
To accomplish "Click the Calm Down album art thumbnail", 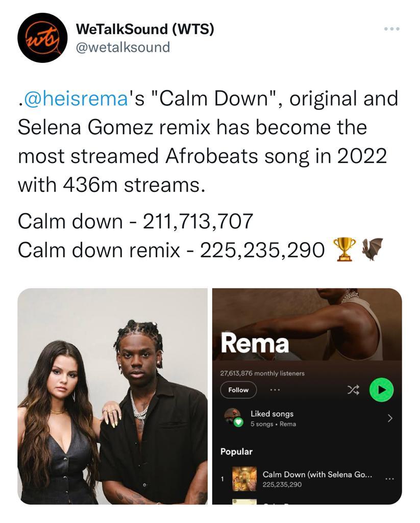I will tap(244, 479).
